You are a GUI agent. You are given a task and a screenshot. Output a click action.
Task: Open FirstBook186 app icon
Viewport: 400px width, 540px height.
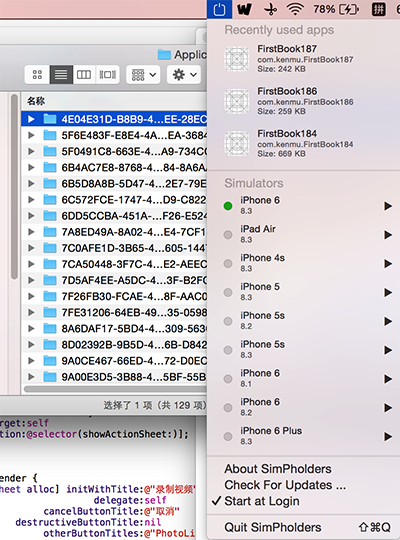point(237,101)
